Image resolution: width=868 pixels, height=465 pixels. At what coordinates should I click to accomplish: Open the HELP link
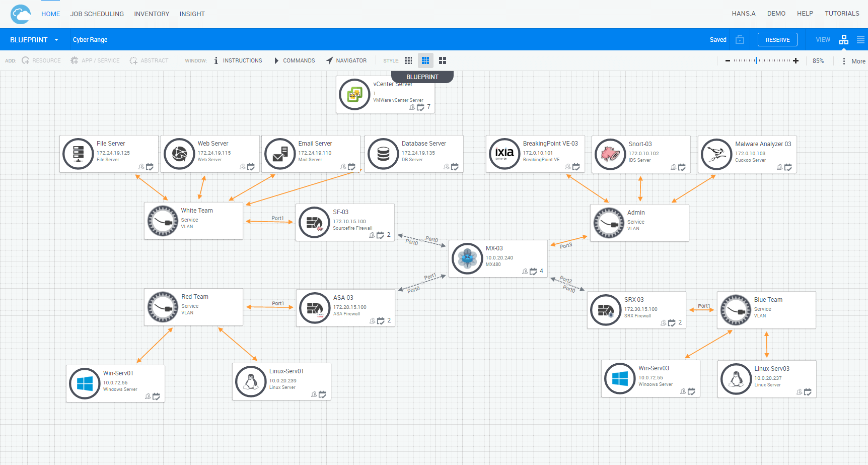(x=805, y=14)
